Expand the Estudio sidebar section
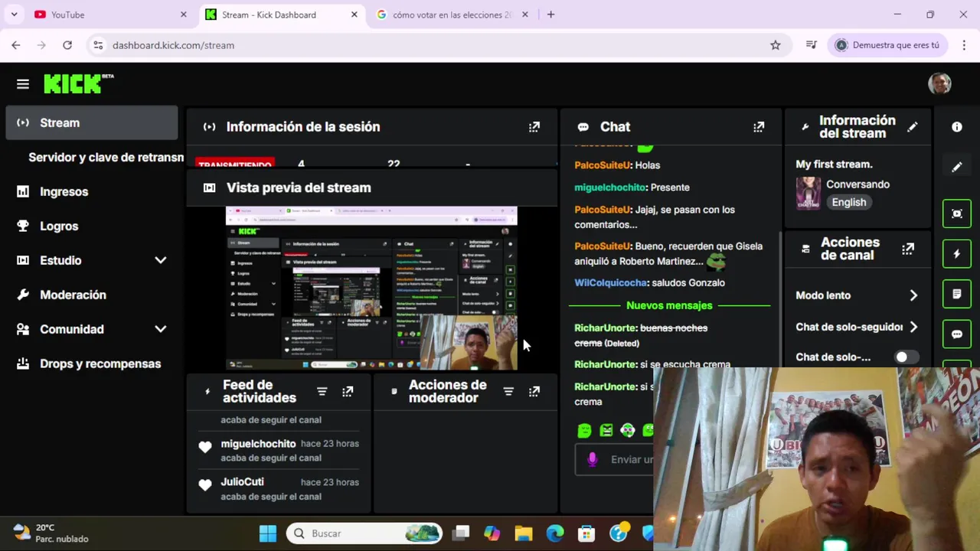The width and height of the screenshot is (980, 551). [x=161, y=260]
